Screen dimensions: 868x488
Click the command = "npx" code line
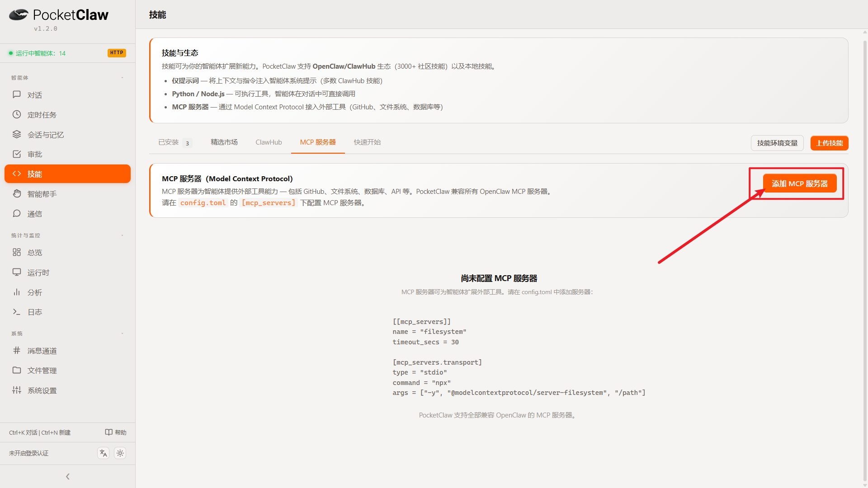coord(422,383)
